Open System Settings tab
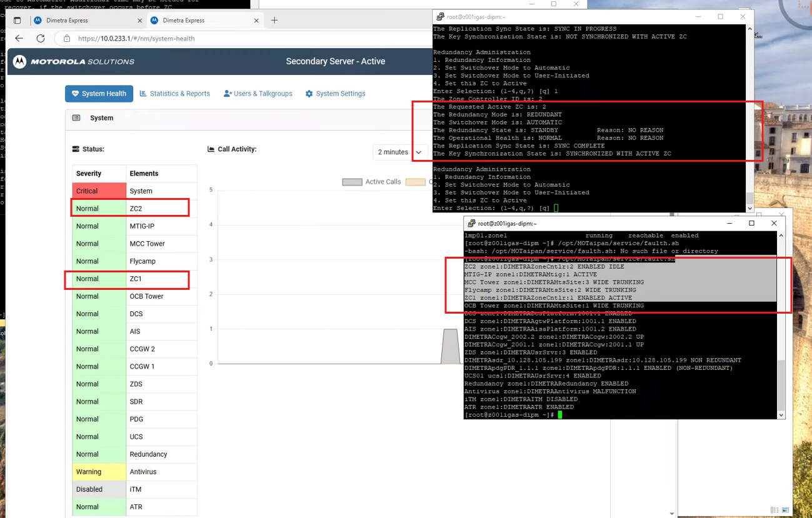Viewport: 812px width, 518px height. click(335, 94)
